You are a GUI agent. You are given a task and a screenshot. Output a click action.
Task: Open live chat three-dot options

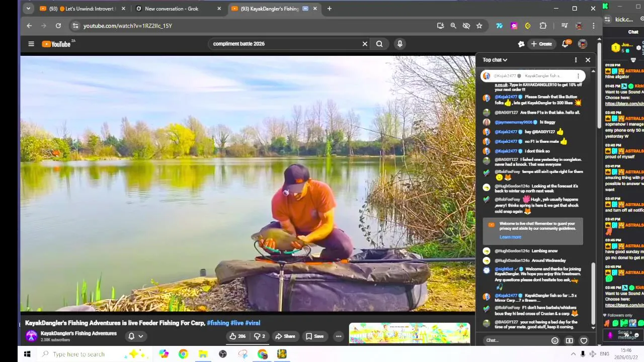[x=576, y=60]
